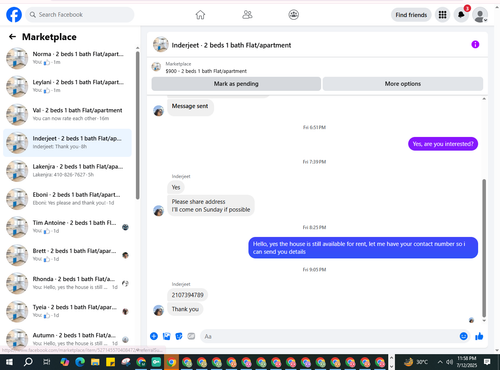Open File Explorer from the taskbar
The height and width of the screenshot is (370, 500).
95,362
